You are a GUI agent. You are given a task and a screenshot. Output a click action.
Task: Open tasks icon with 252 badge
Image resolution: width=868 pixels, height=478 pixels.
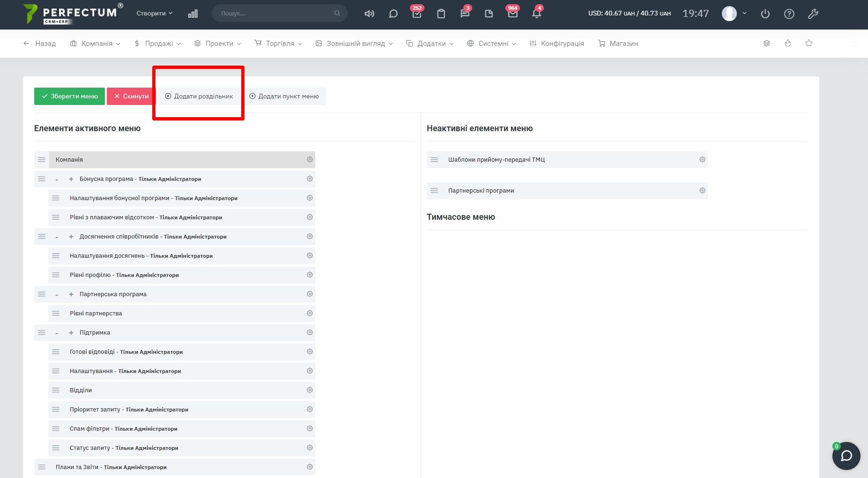click(416, 14)
